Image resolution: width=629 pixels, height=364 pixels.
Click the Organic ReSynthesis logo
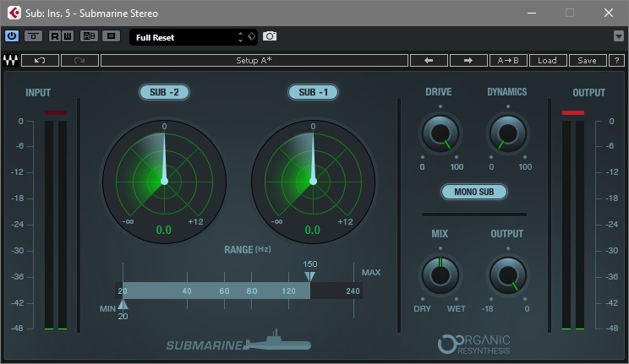473,345
